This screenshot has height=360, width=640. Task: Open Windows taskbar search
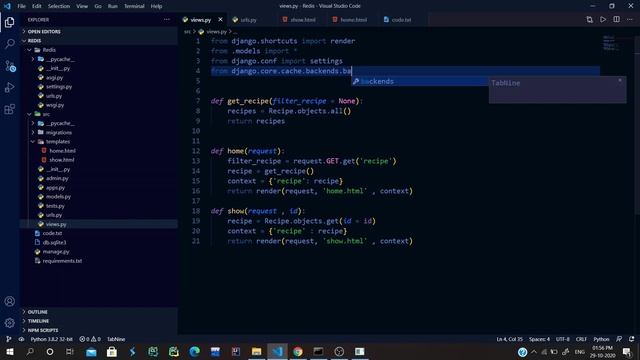coord(30,351)
